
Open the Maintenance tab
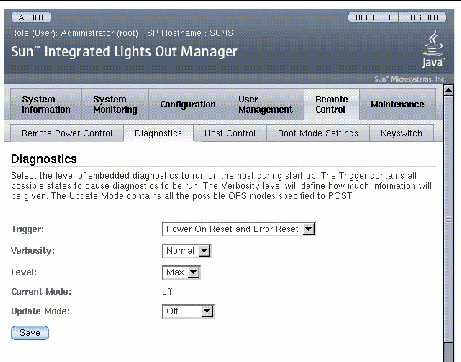(x=397, y=104)
